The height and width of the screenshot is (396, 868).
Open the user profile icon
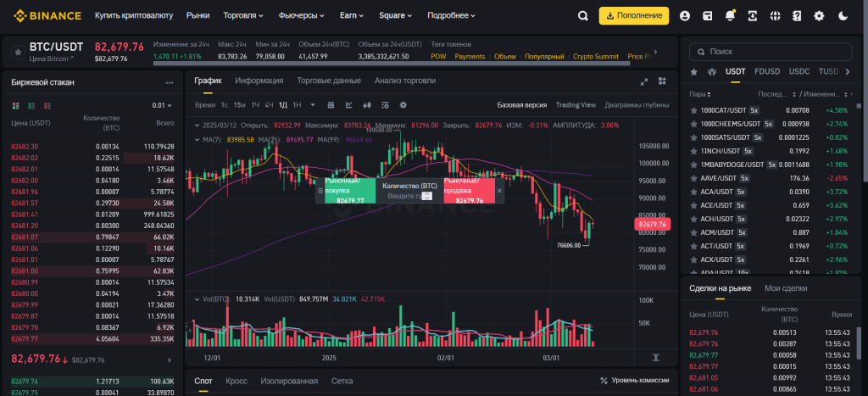(x=685, y=16)
